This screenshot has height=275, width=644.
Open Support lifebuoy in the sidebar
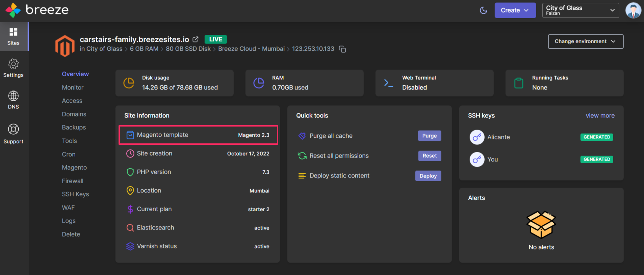(x=14, y=134)
